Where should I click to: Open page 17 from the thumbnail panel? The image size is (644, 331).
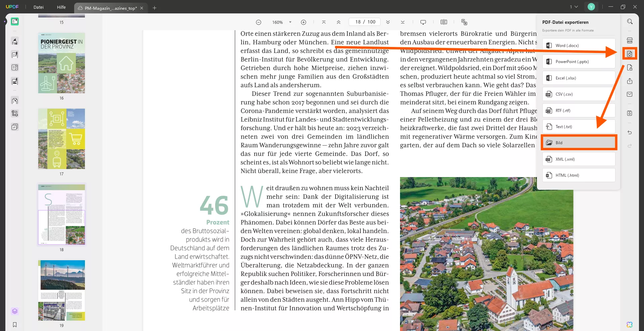pyautogui.click(x=61, y=139)
